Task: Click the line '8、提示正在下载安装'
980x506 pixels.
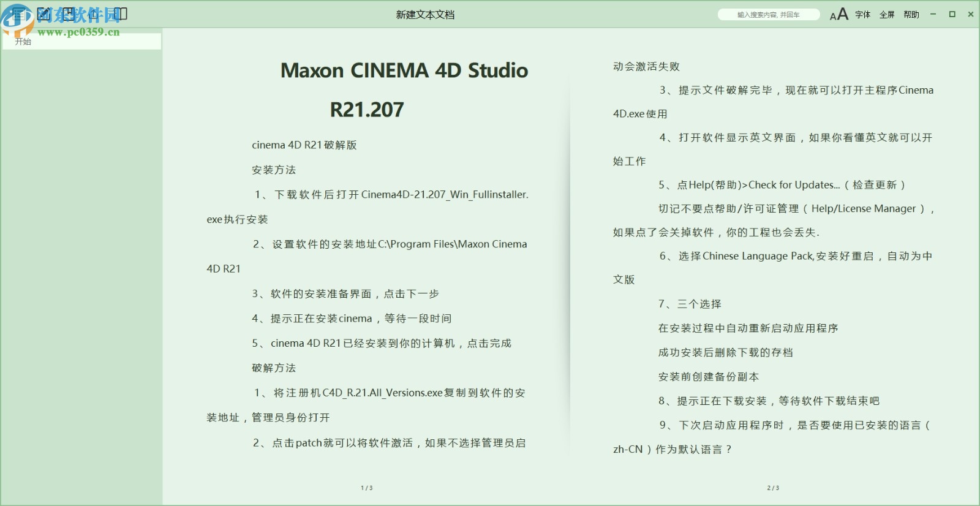Action: point(769,401)
